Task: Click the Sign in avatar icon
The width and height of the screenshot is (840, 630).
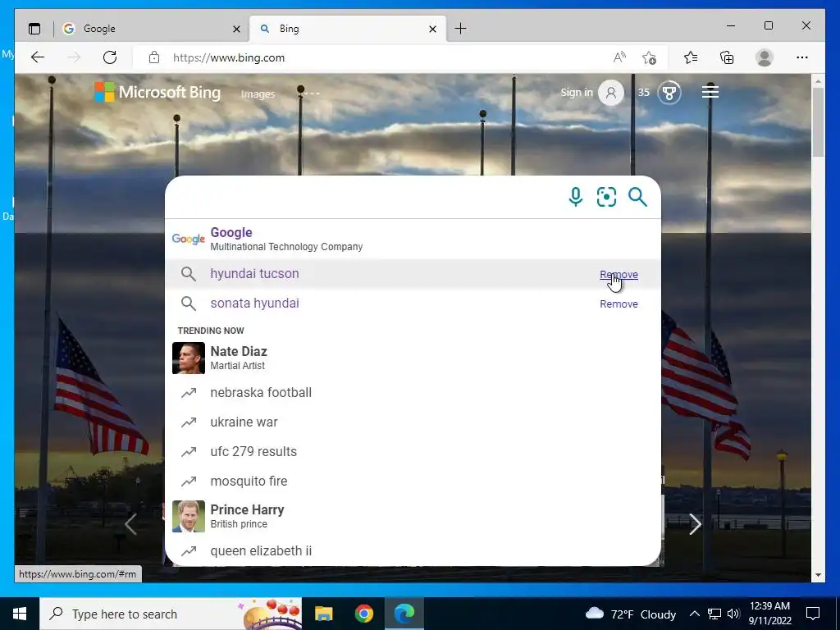Action: (x=610, y=93)
